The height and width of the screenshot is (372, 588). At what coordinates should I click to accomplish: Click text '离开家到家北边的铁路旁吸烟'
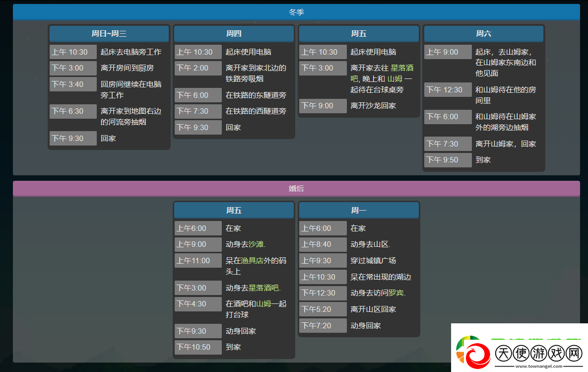point(256,74)
